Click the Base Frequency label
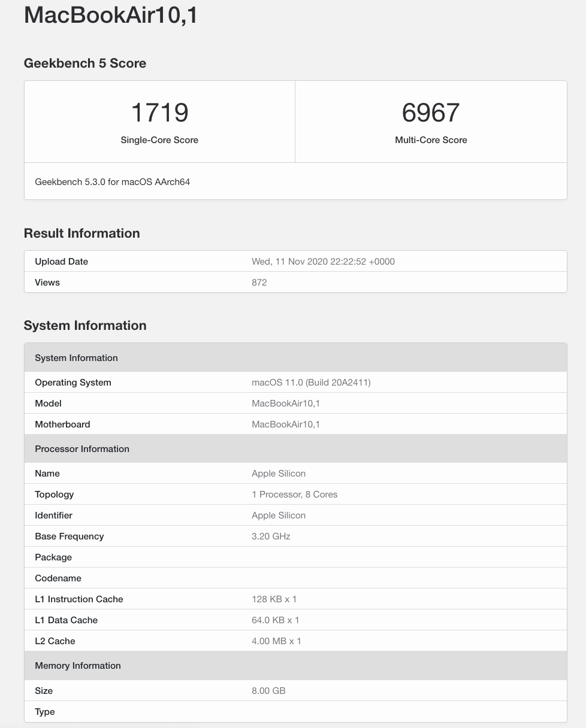 pyautogui.click(x=70, y=536)
